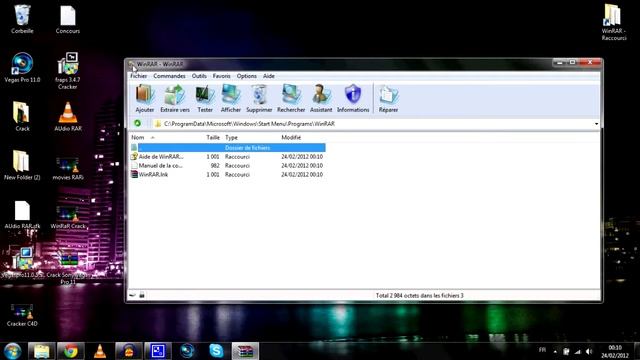Select the WinRAR - Raccourci desktop shortcut
The width and height of the screenshot is (640, 360).
click(x=614, y=22)
